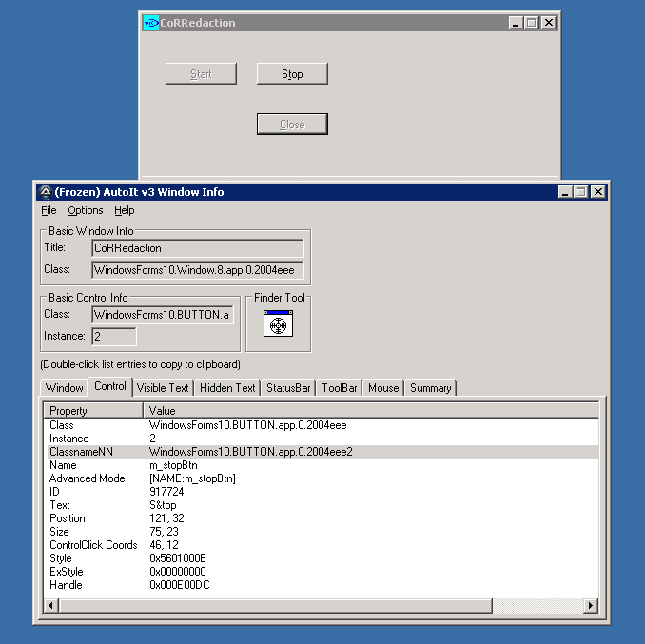
Task: Open the Summary tab
Action: pos(430,388)
